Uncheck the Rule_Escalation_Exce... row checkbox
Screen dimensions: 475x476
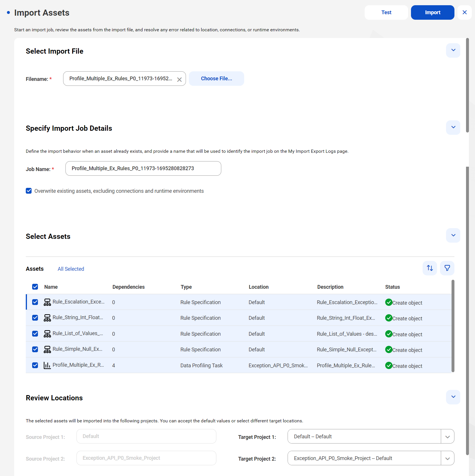pyautogui.click(x=35, y=302)
